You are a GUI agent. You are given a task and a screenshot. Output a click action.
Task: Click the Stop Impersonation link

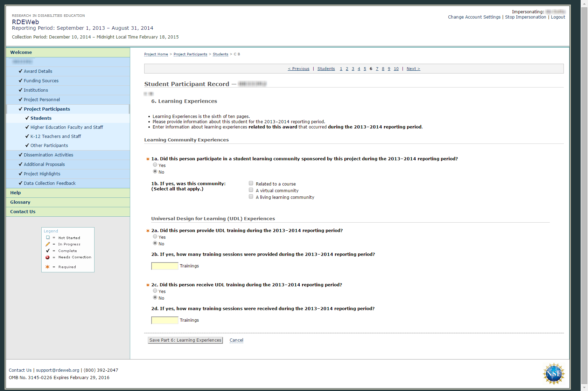click(x=525, y=17)
